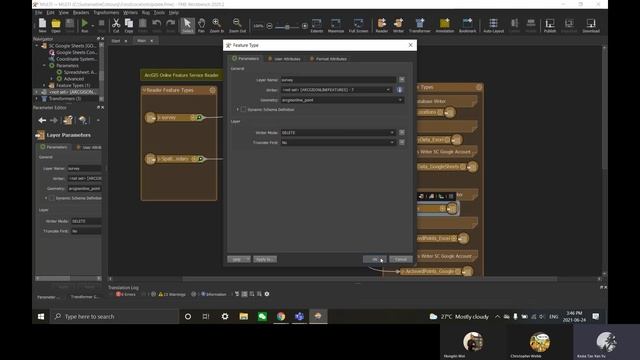Image resolution: width=640 pixels, height=360 pixels.
Task: Close the Feature Type dialog
Action: click(x=410, y=45)
